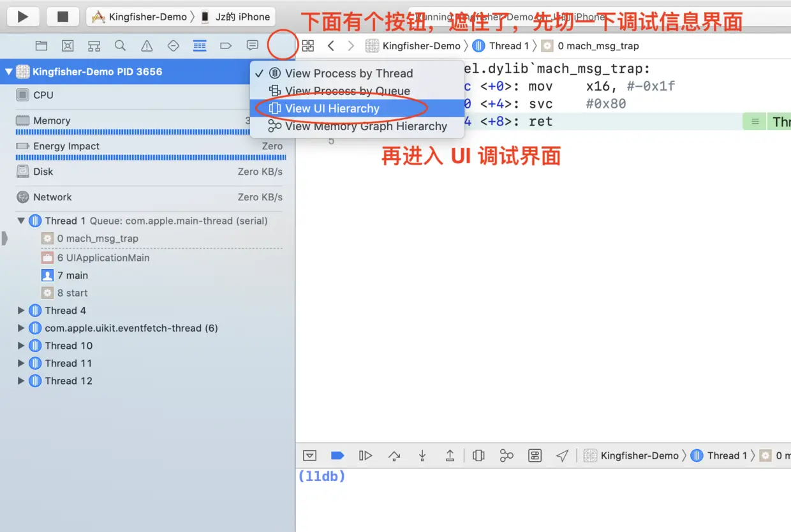
Task: Select Thread 1 com.apple.main-thread row
Action: [147, 221]
